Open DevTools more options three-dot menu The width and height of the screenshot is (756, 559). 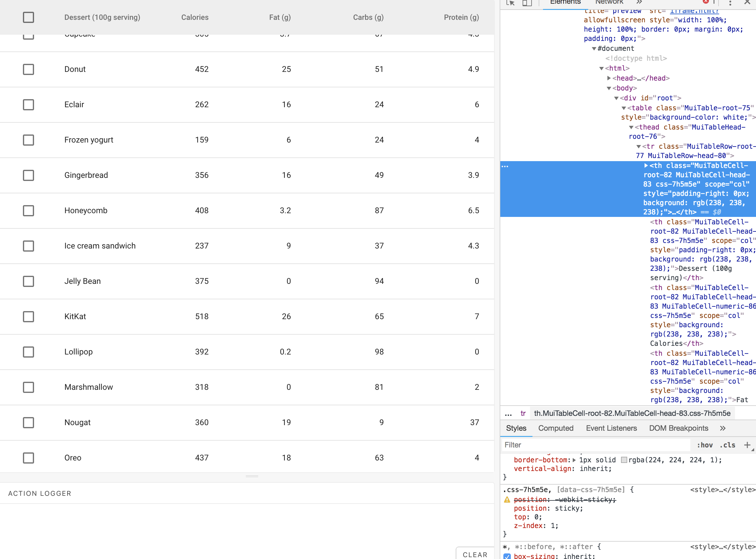coord(730,3)
